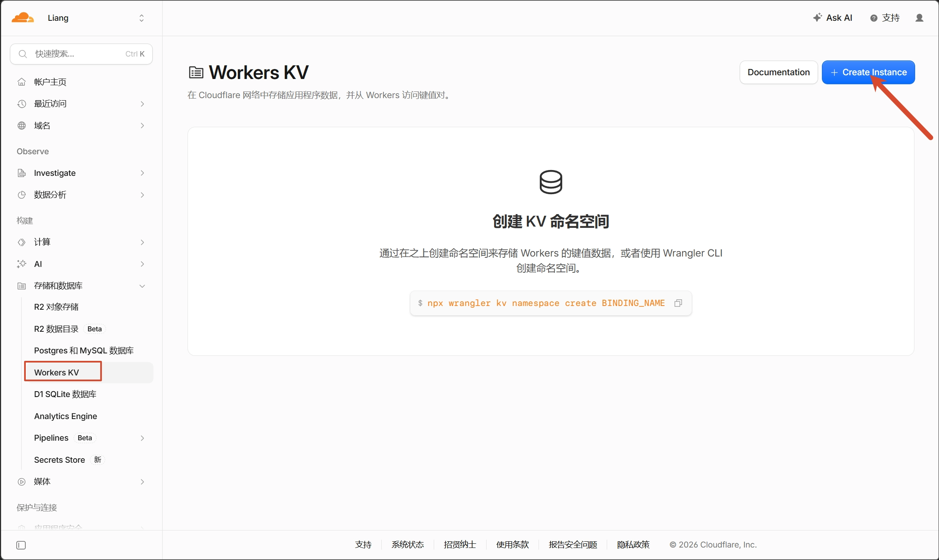Expand the 域名 section chevron
Image resolution: width=939 pixels, height=560 pixels.
click(x=142, y=126)
